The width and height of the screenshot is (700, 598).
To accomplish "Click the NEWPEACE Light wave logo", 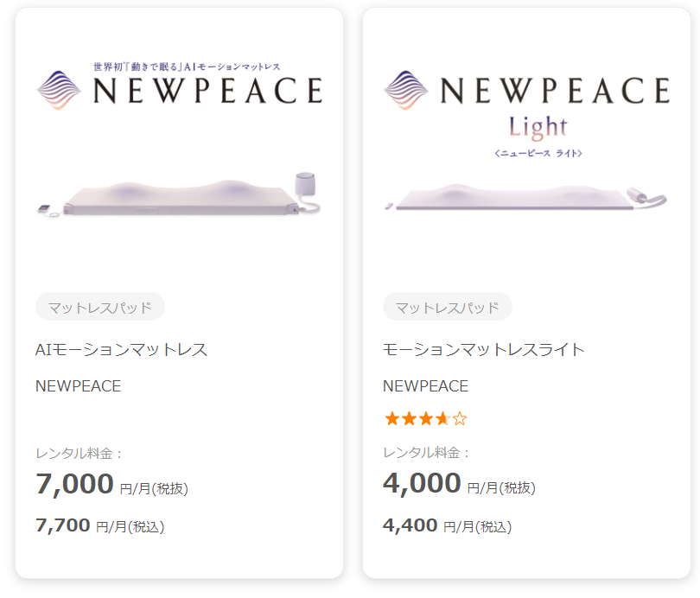I will [x=406, y=90].
